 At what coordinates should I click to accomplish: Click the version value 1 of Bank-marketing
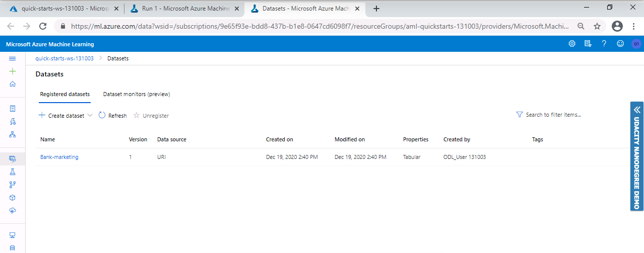pos(130,157)
